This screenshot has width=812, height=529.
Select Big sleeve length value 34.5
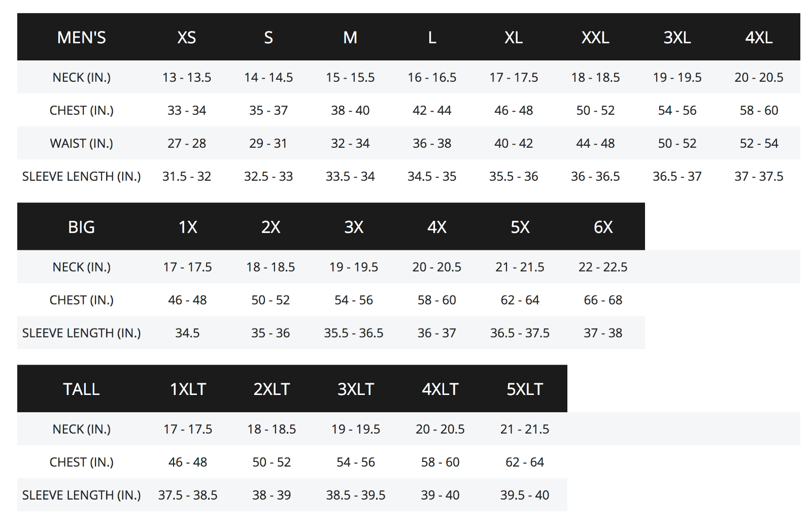click(x=187, y=333)
